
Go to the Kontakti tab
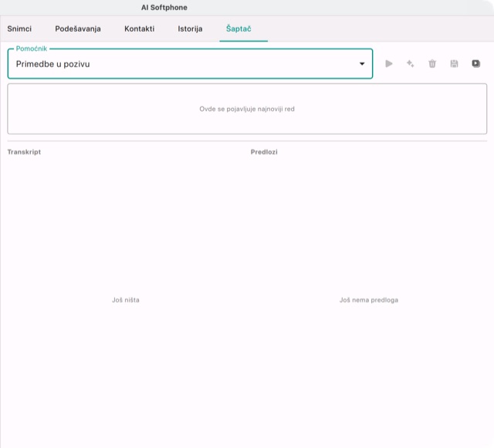pyautogui.click(x=139, y=29)
